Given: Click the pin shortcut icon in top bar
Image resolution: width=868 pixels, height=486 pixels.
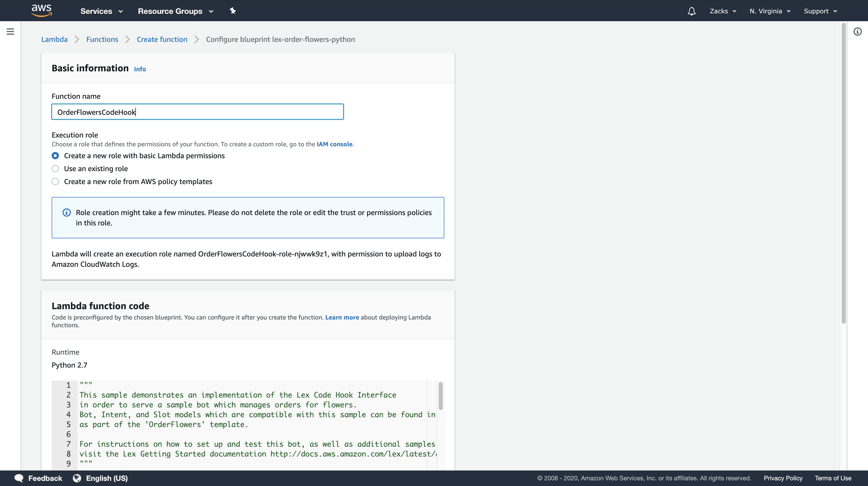Looking at the screenshot, I should (x=233, y=11).
